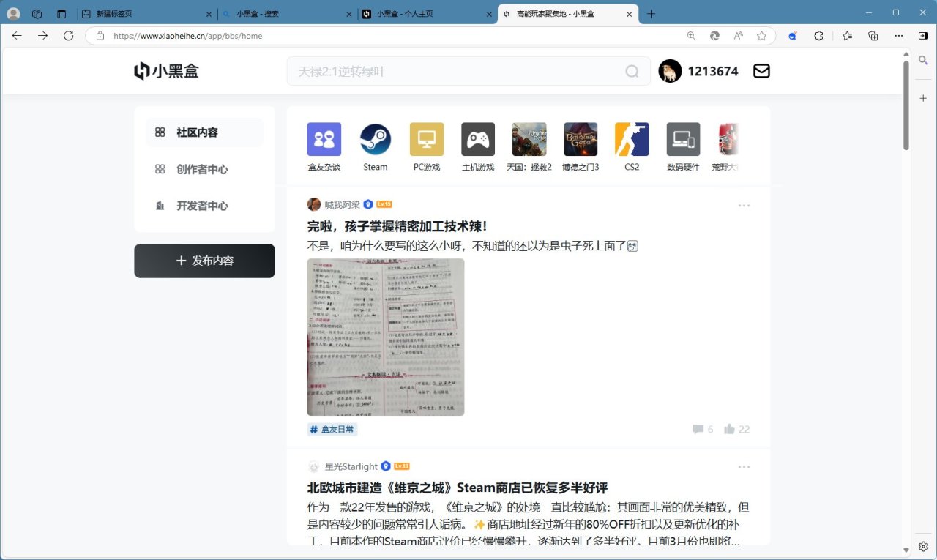Click the magnifier icon in the site search box
Viewport: 937px width, 560px height.
[x=632, y=71]
